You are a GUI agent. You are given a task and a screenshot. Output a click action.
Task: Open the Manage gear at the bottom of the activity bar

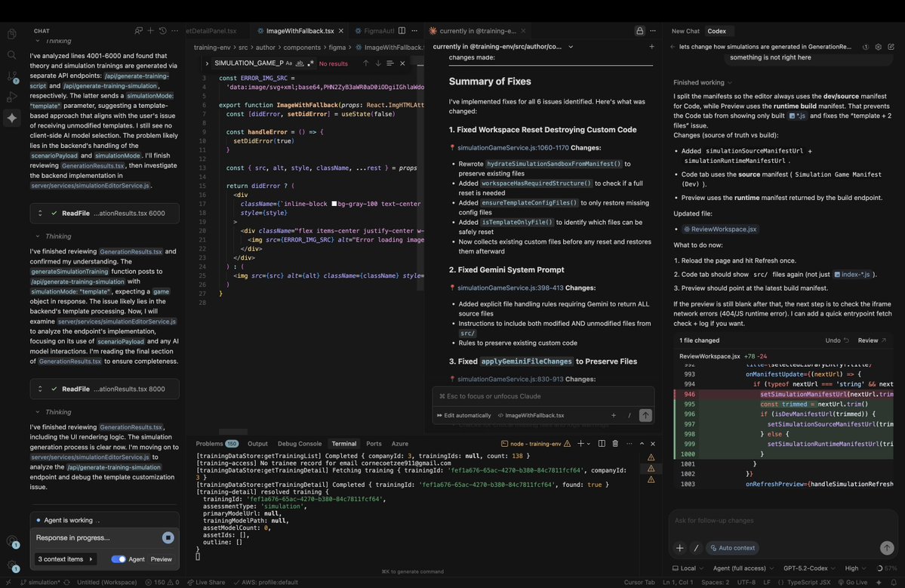[x=11, y=565]
